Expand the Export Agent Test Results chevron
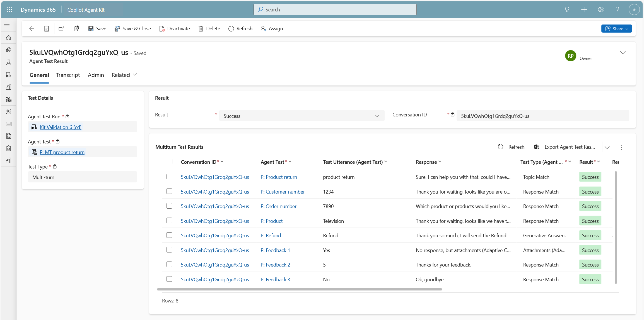Viewport: 644px width, 320px height. (607, 147)
